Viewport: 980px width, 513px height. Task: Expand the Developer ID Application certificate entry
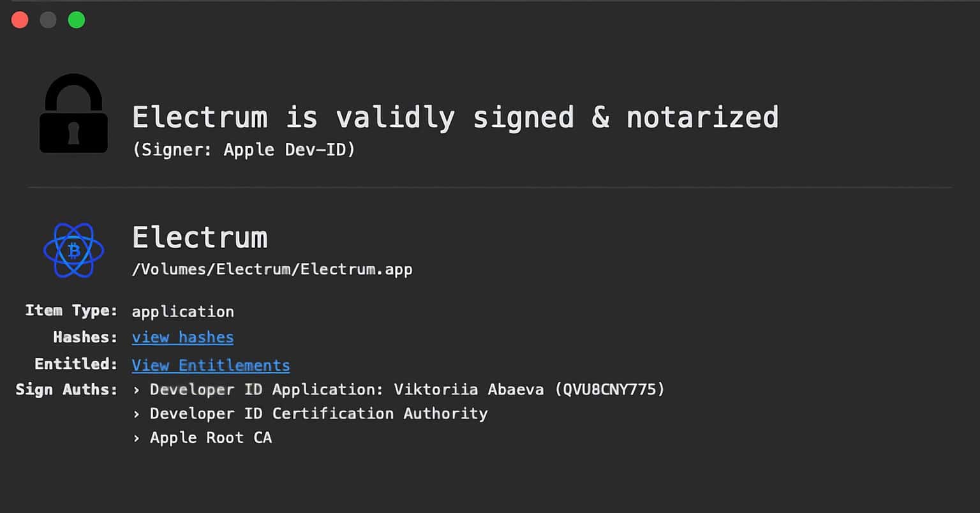pos(406,389)
